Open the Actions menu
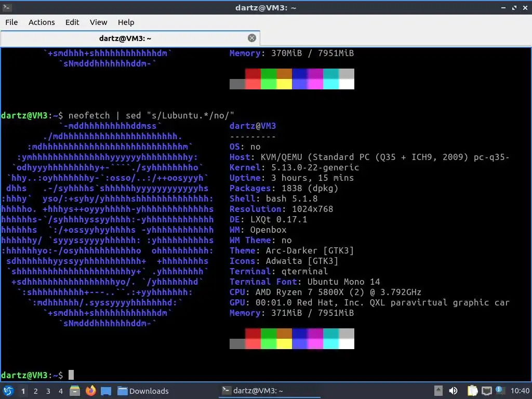Screen dimensions: 532x399 tap(42, 22)
